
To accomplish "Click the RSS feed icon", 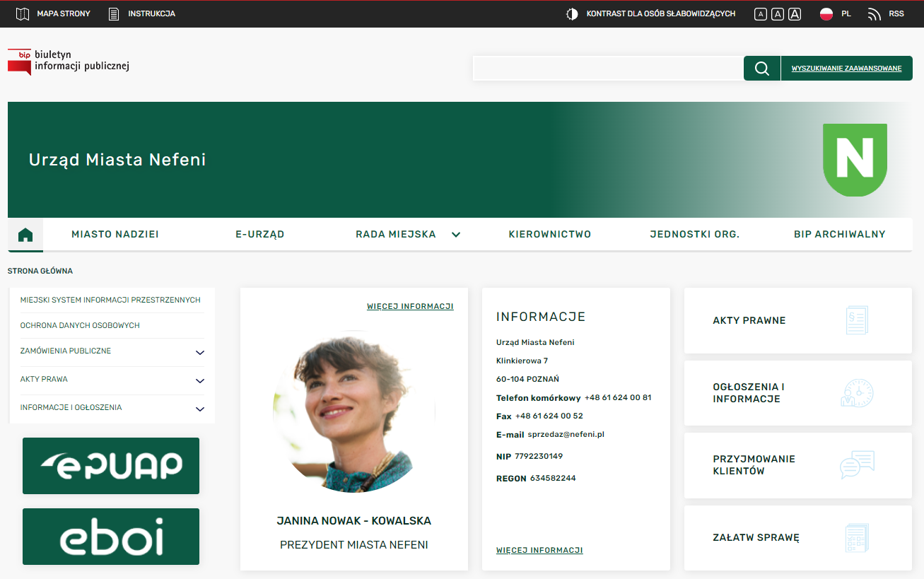I will 875,14.
